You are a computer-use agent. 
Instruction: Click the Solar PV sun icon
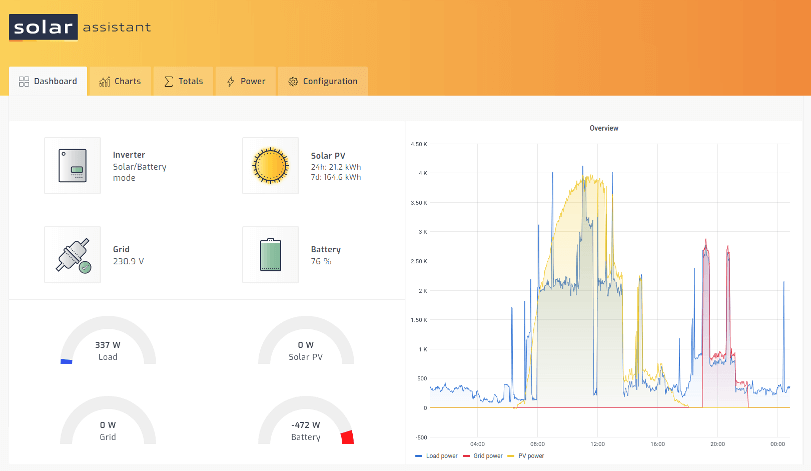pos(270,165)
